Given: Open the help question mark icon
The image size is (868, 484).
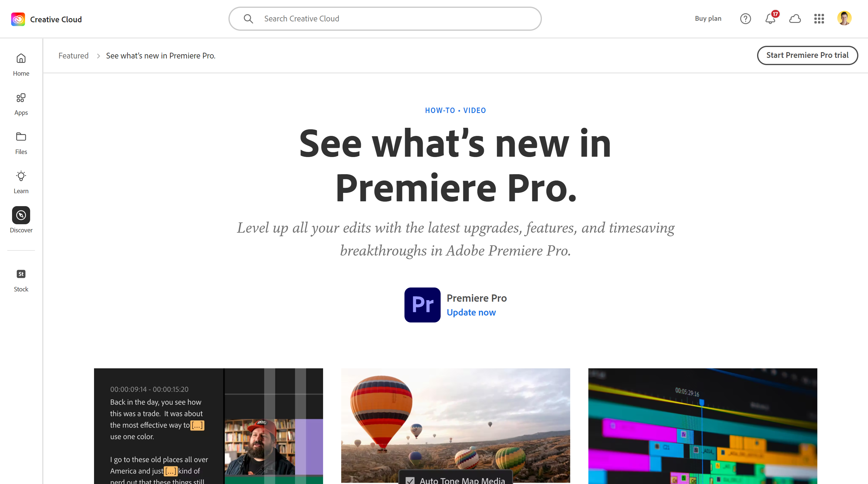Looking at the screenshot, I should tap(745, 19).
